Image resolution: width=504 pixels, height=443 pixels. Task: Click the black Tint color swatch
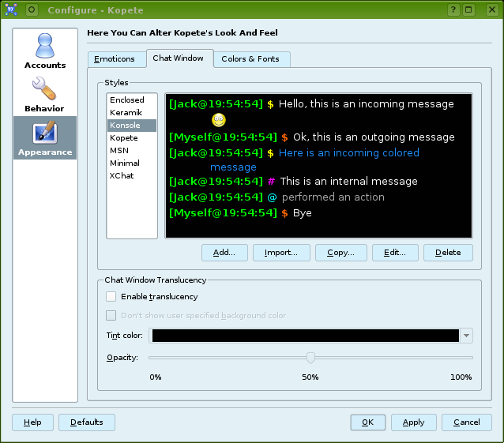pos(306,336)
